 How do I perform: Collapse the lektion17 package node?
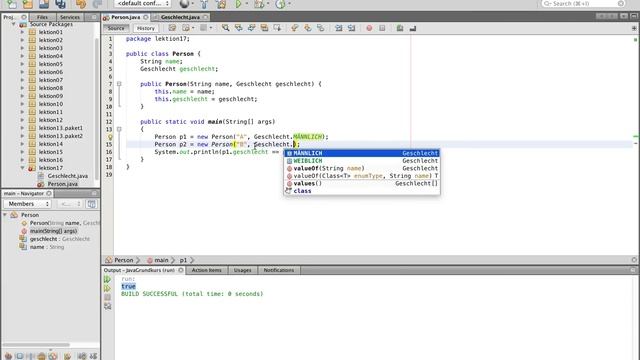[x=22, y=168]
